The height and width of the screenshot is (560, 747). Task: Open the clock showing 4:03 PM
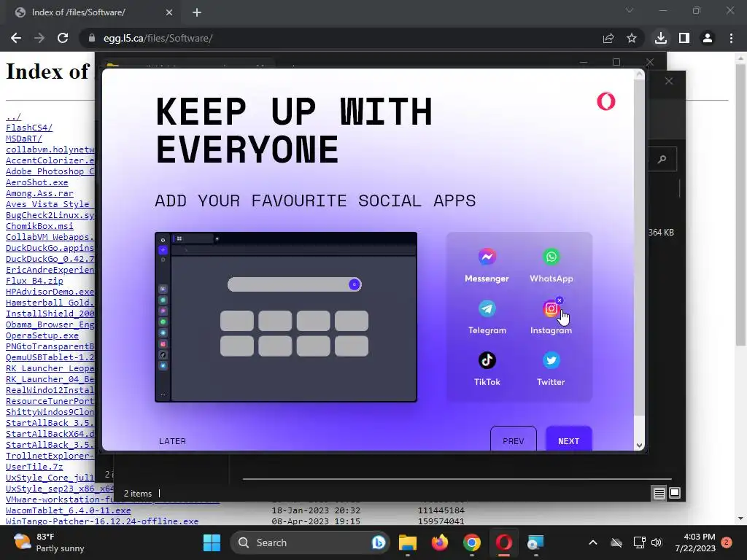tap(695, 542)
